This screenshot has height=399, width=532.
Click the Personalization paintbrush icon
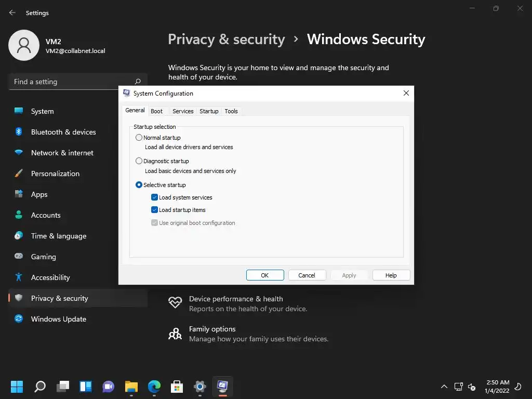[19, 174]
